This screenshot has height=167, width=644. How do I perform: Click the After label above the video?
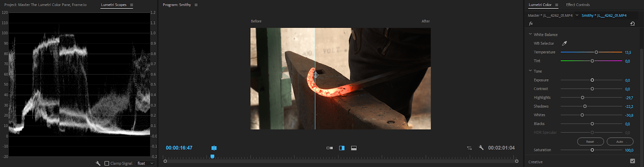[x=425, y=21]
